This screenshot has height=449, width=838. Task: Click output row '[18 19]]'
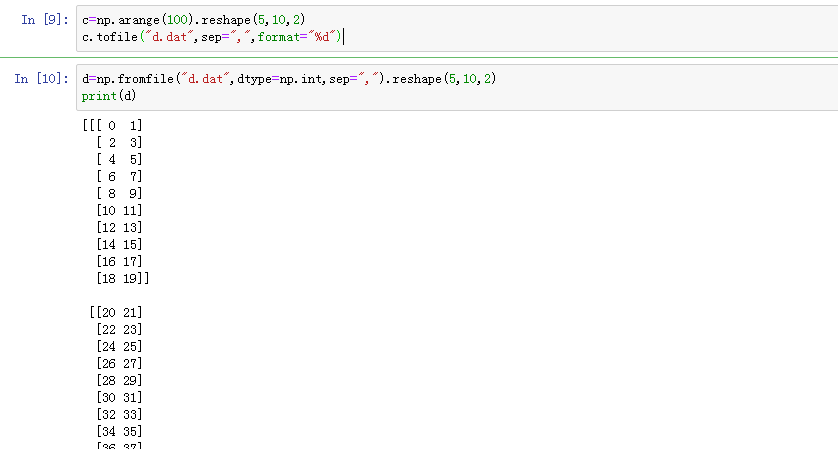123,278
